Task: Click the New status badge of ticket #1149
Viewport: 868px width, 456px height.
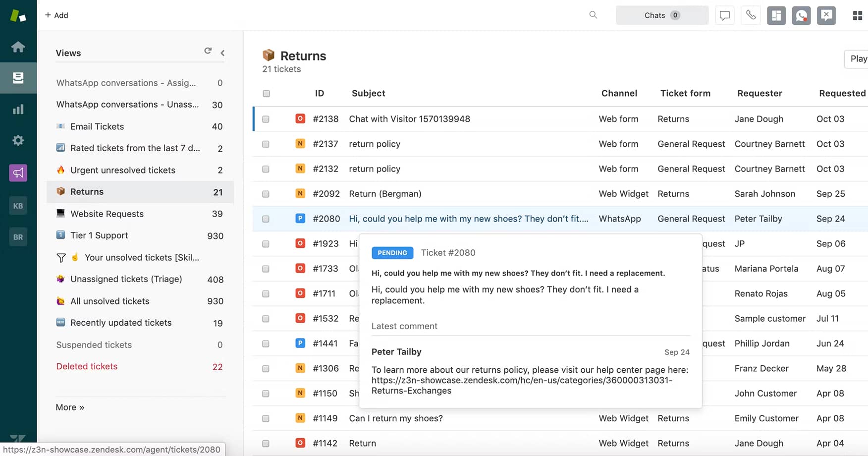Action: coord(300,418)
